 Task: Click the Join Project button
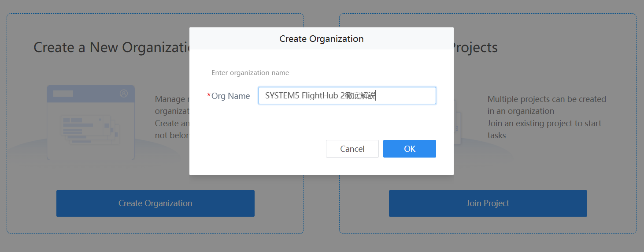pyautogui.click(x=488, y=203)
